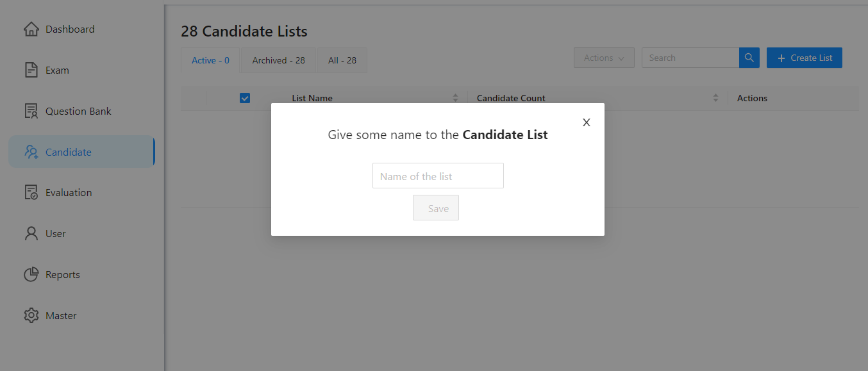The width and height of the screenshot is (868, 371).
Task: Click the User profile icon
Action: (31, 233)
